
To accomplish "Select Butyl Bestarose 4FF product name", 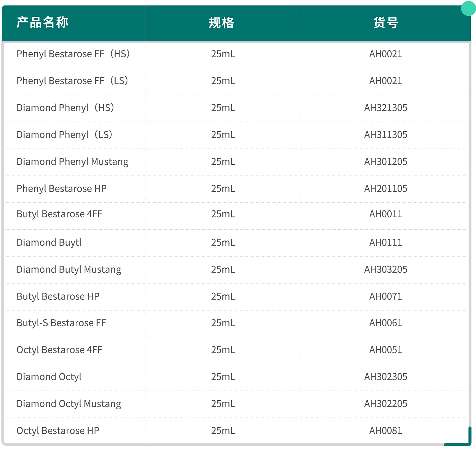I will pyautogui.click(x=59, y=214).
